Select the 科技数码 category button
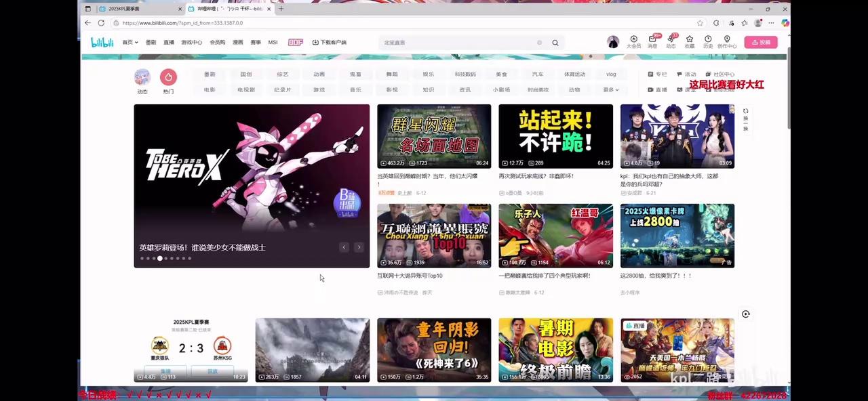868x401 pixels. click(465, 74)
